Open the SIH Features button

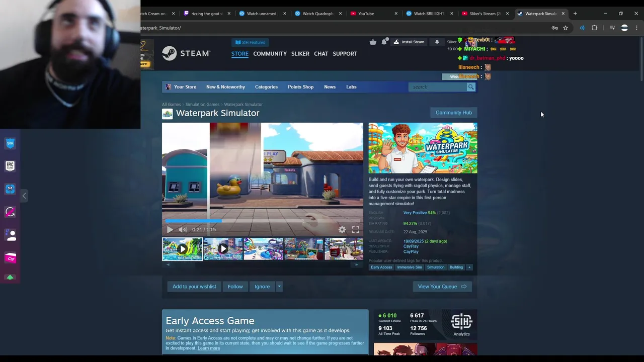[x=250, y=42]
